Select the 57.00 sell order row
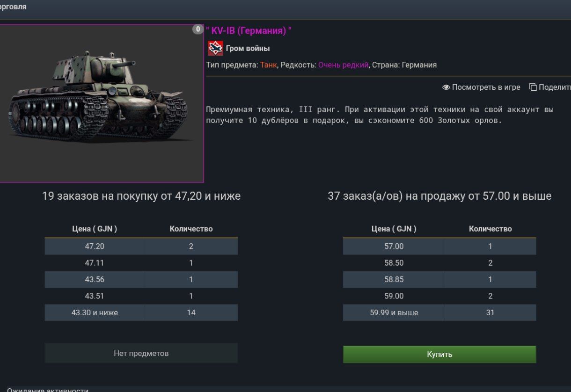This screenshot has width=571, height=392. (x=439, y=246)
